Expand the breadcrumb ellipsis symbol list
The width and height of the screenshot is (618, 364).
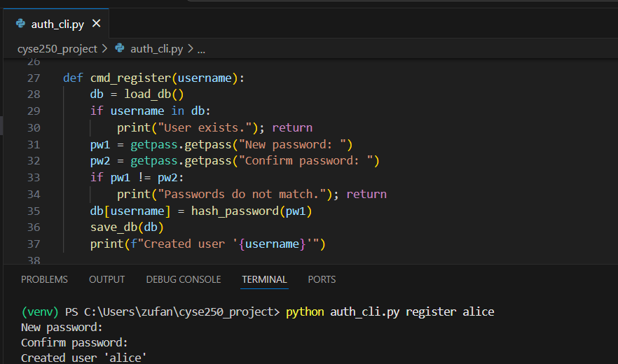coord(201,49)
